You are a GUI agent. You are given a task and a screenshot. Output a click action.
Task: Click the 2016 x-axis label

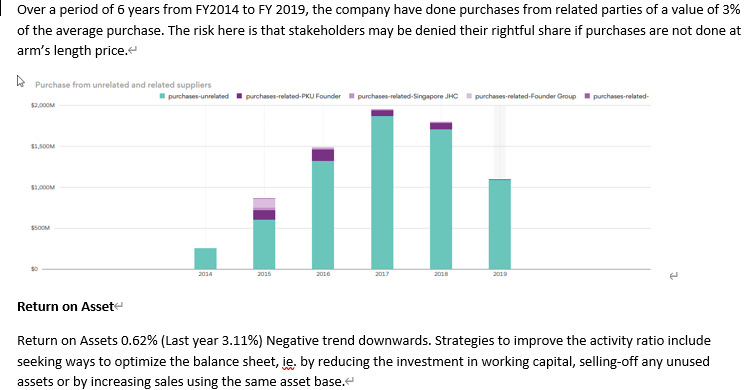pyautogui.click(x=323, y=274)
